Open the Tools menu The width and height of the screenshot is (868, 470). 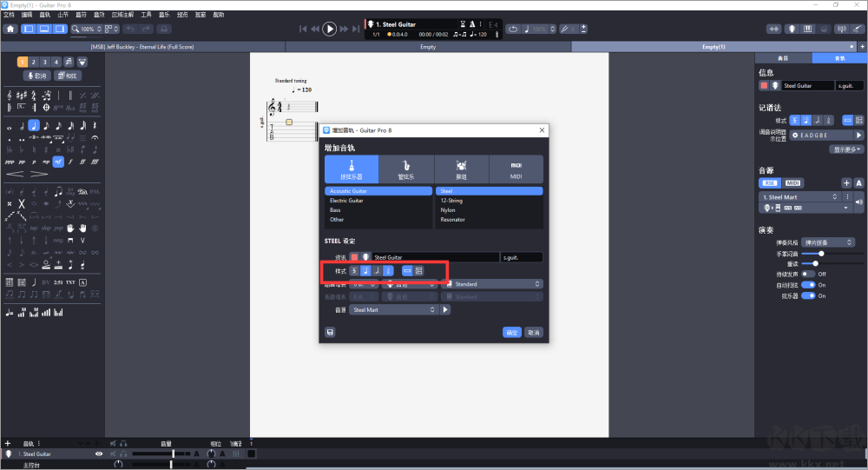pos(146,15)
